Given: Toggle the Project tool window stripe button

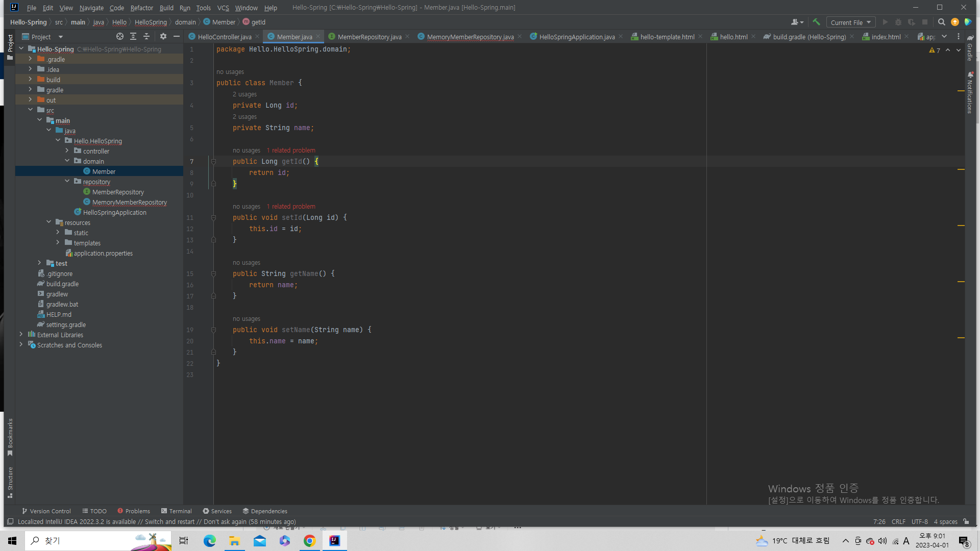Looking at the screenshot, I should point(10,46).
